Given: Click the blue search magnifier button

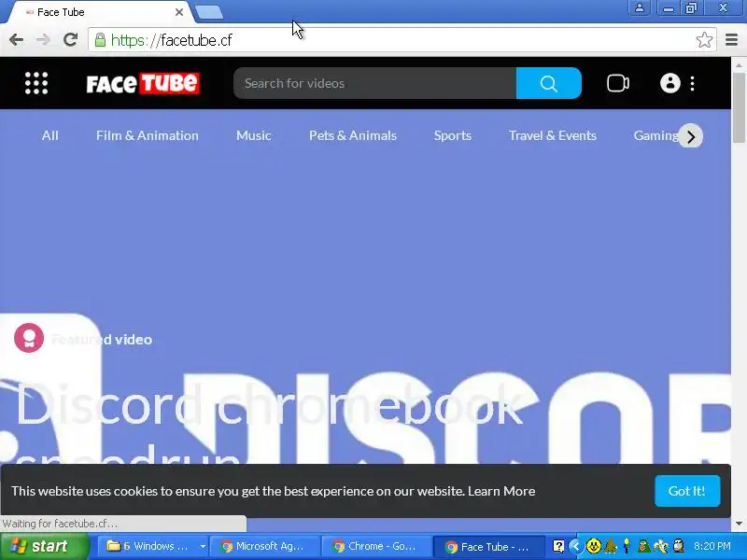Looking at the screenshot, I should coord(549,83).
